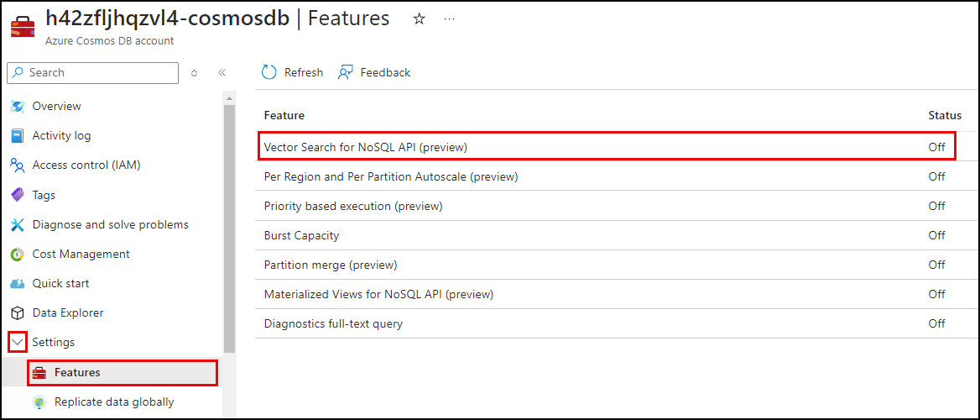Image resolution: width=980 pixels, height=420 pixels.
Task: Open Partition merge (preview) feature
Action: (x=331, y=265)
